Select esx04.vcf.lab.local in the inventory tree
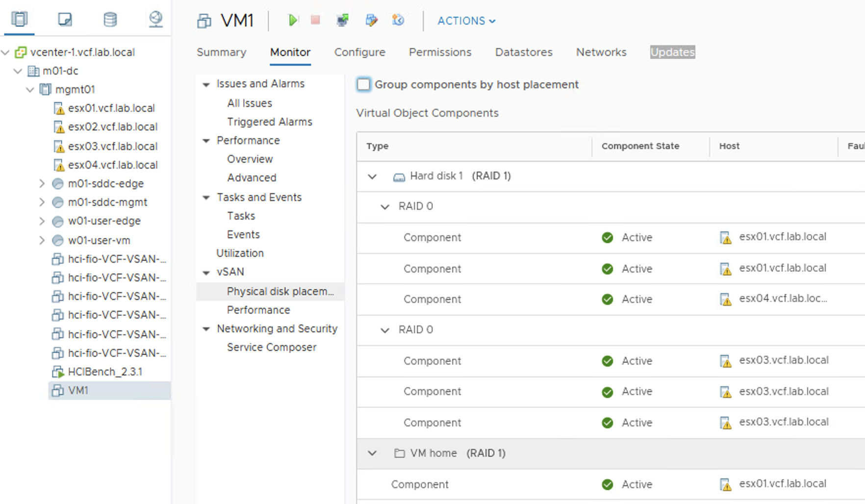The image size is (865, 504). pos(113,165)
